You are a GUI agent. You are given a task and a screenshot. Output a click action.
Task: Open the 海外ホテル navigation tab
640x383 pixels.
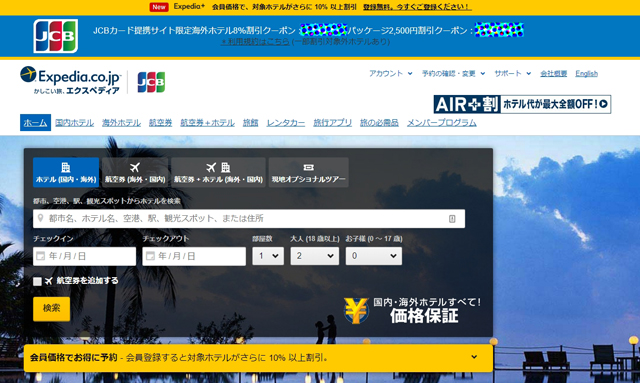121,122
